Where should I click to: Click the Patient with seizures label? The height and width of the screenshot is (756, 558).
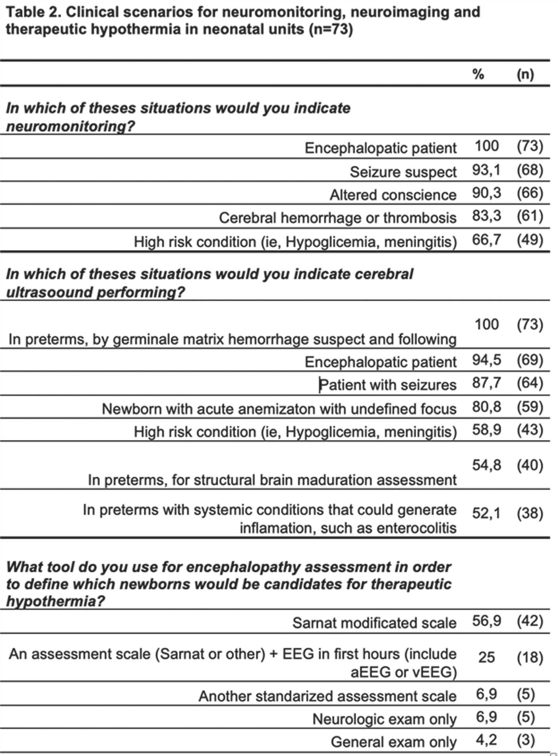pos(388,385)
